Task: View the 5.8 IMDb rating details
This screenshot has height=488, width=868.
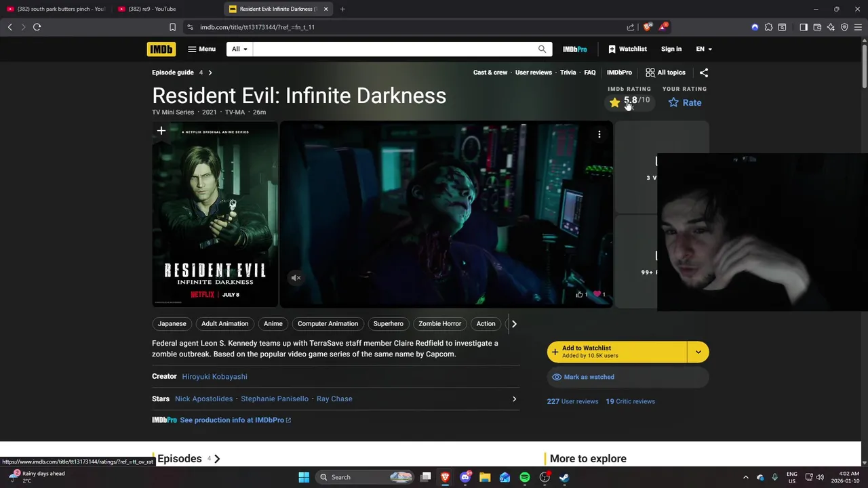Action: point(629,102)
